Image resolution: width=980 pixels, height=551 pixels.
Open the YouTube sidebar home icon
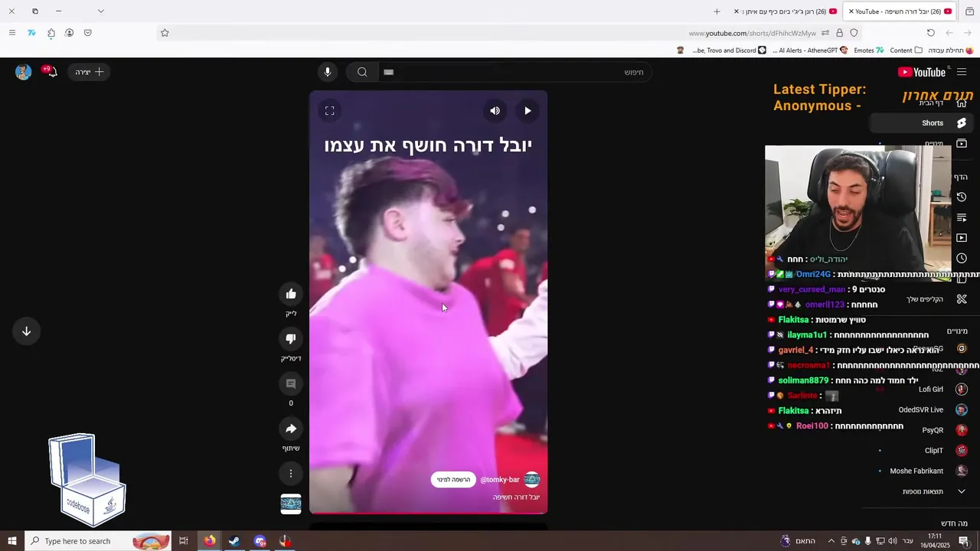[962, 103]
